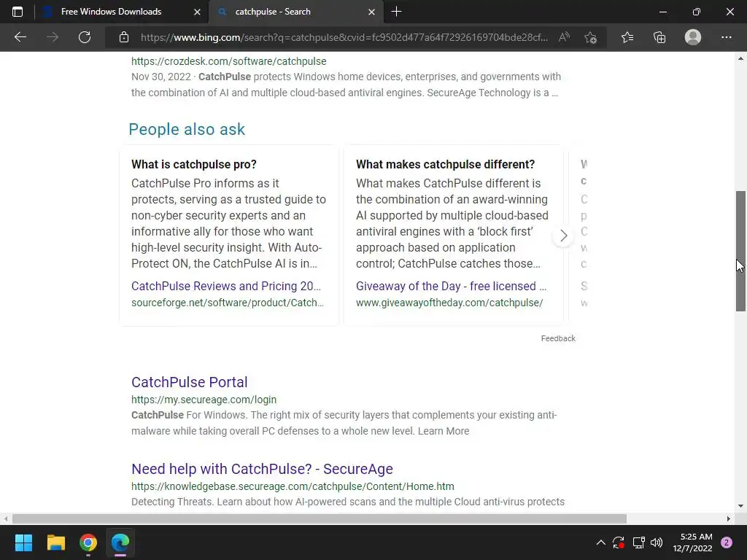Click the 'People also ask' heading

187,129
